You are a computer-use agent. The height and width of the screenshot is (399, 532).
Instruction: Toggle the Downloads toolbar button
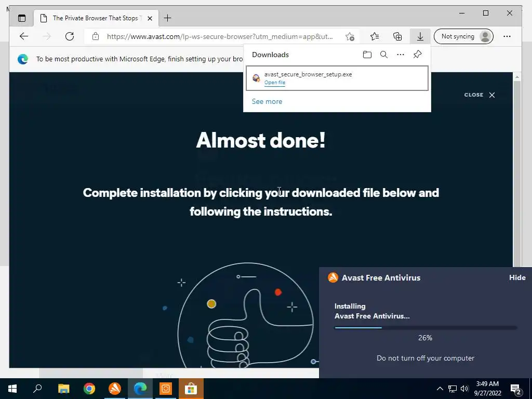coord(420,36)
